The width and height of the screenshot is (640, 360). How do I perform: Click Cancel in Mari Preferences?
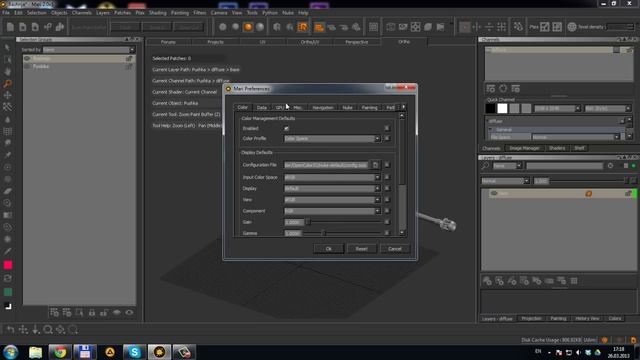tap(394, 249)
